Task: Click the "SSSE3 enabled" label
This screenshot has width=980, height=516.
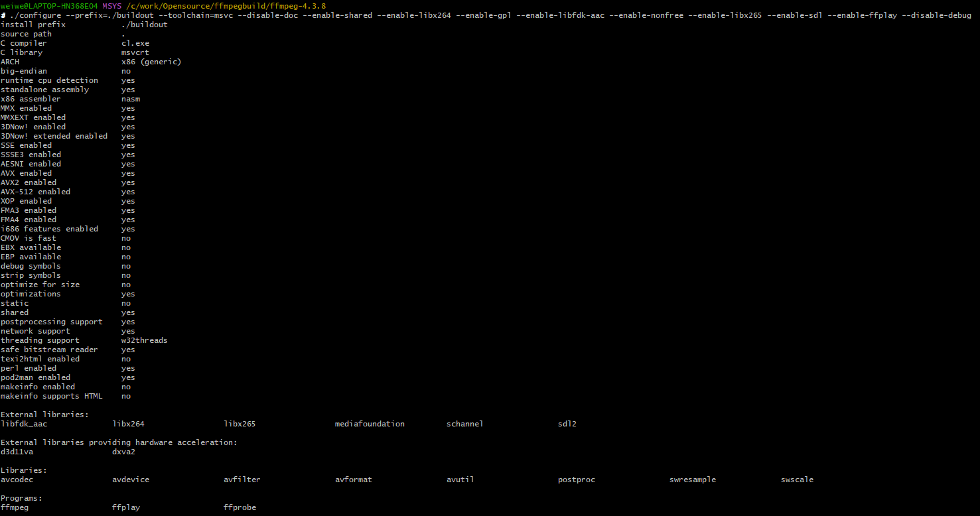Action: point(31,155)
